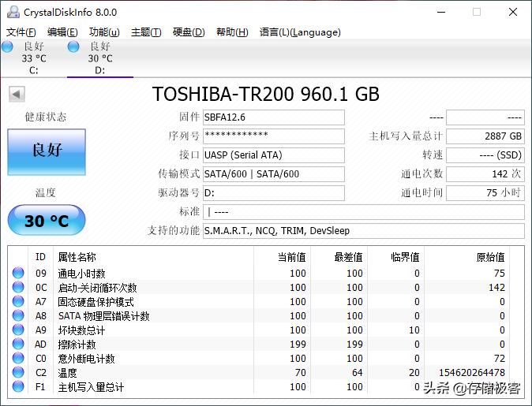Click status orb for attribute A8 SATA 物理层错误计数
The image size is (532, 406).
click(18, 315)
